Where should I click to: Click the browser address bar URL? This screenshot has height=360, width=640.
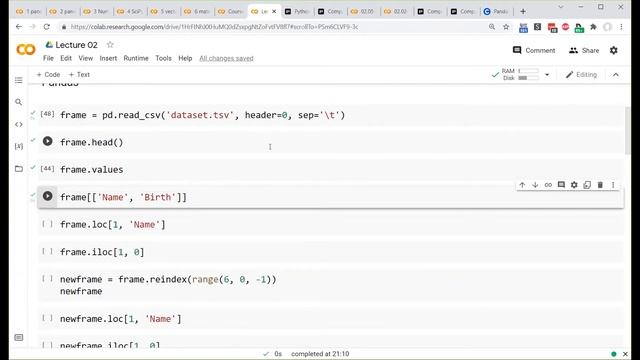point(214,27)
